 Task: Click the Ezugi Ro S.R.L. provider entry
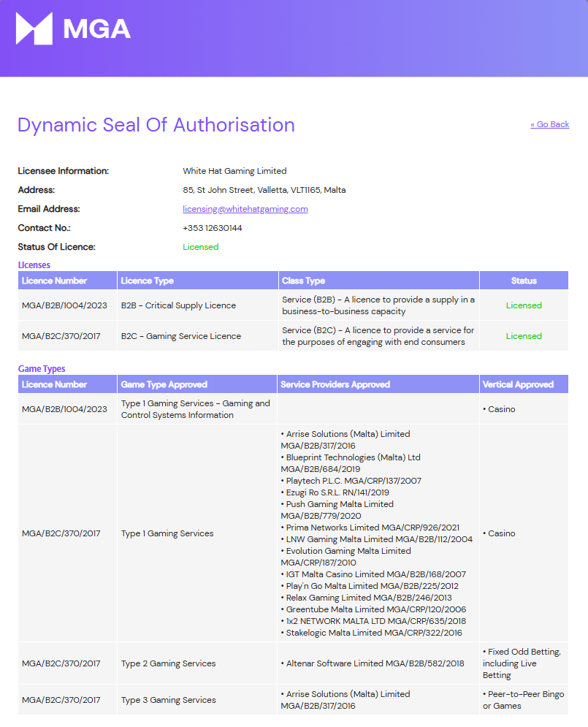click(335, 492)
